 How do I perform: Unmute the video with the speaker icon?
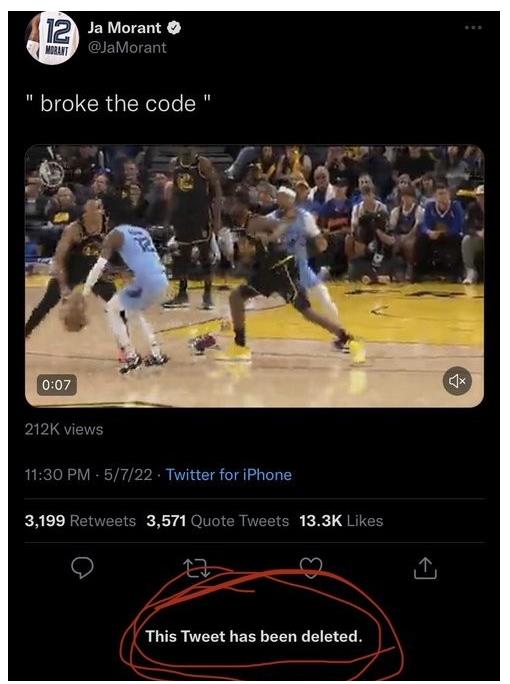point(457,381)
